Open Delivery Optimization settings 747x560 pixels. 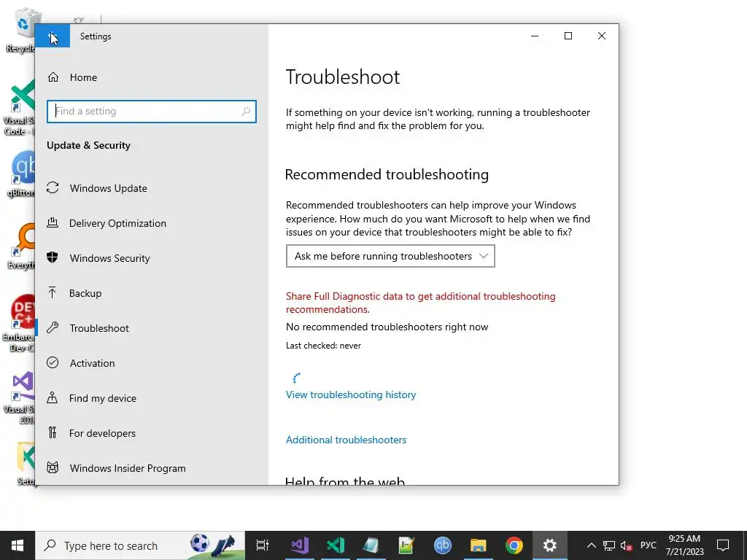(x=117, y=223)
